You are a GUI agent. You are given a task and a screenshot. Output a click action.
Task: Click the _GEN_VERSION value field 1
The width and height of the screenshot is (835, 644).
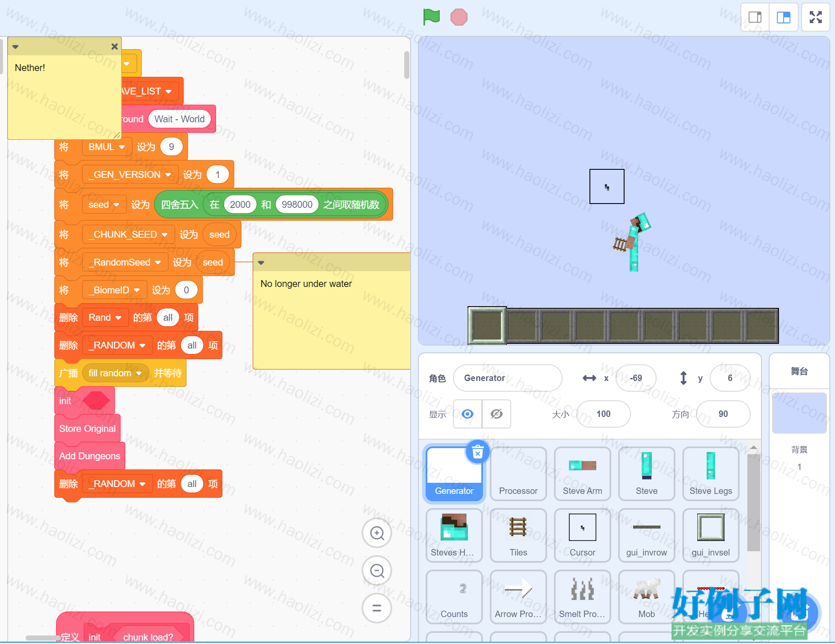tap(218, 175)
